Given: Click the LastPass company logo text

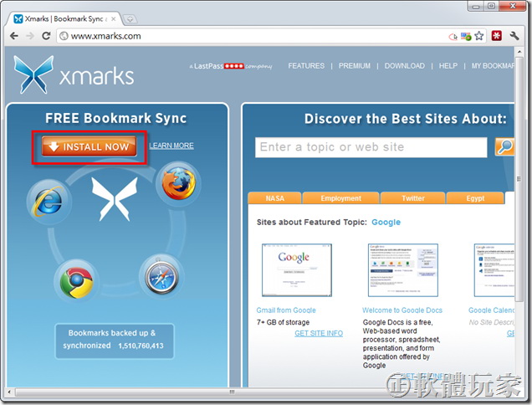Looking at the screenshot, I should point(231,66).
